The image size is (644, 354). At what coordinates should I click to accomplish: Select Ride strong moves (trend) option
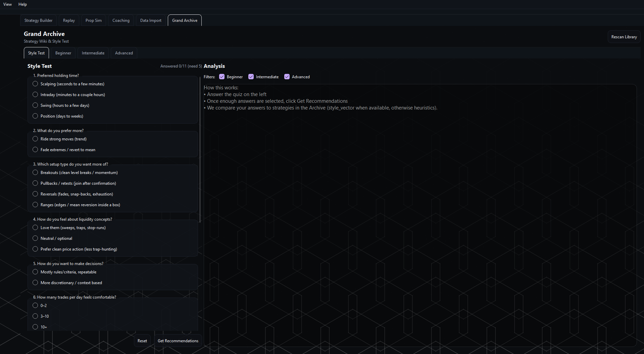point(35,139)
